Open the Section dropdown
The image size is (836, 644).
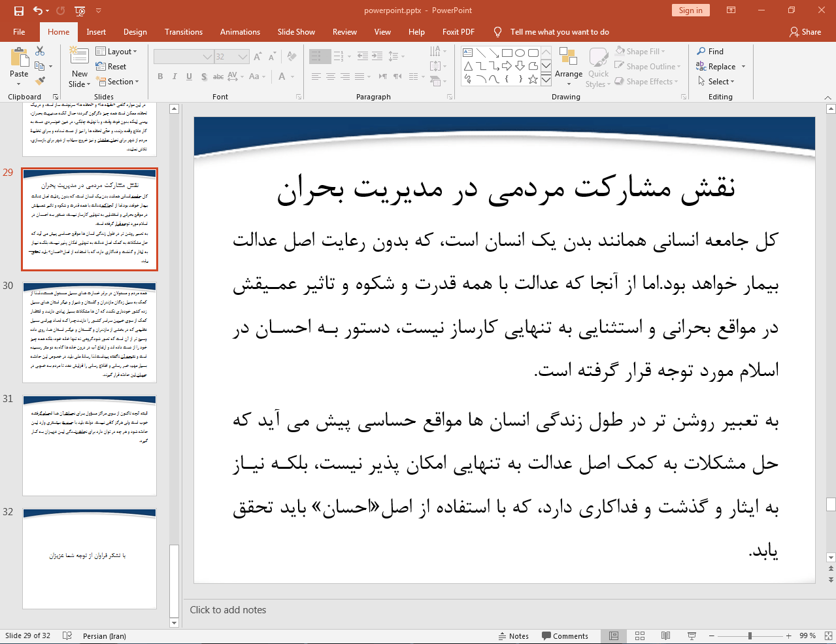(118, 82)
